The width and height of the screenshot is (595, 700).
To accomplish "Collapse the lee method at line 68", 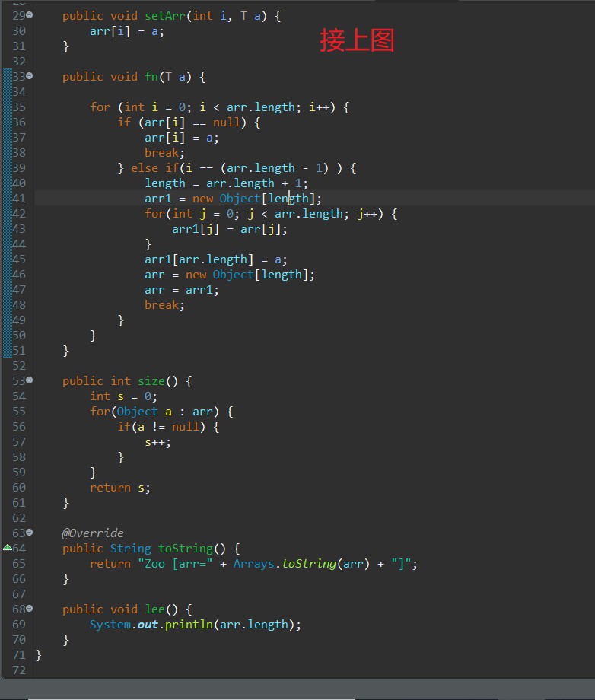I will 30,609.
